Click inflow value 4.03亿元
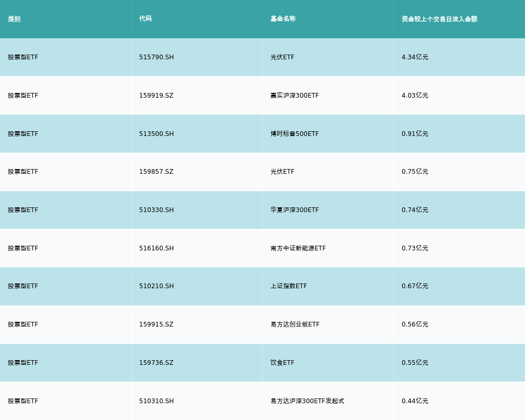525x420 pixels. tap(415, 96)
